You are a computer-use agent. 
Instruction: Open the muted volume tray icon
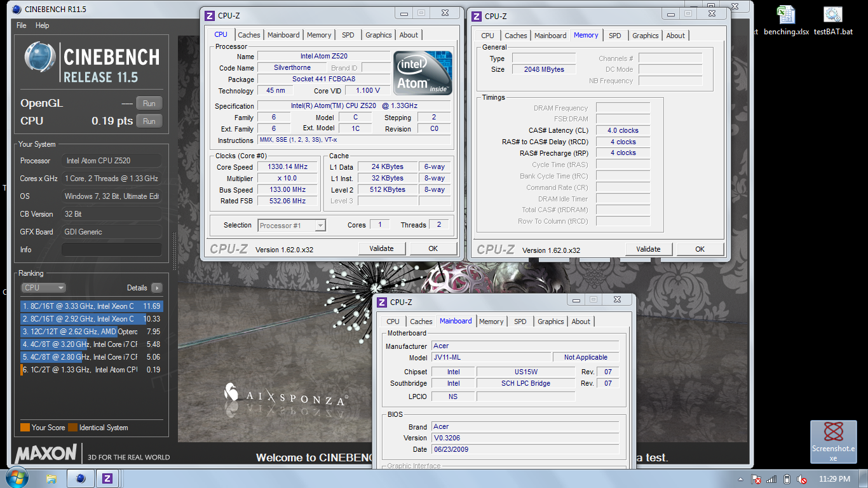[802, 479]
